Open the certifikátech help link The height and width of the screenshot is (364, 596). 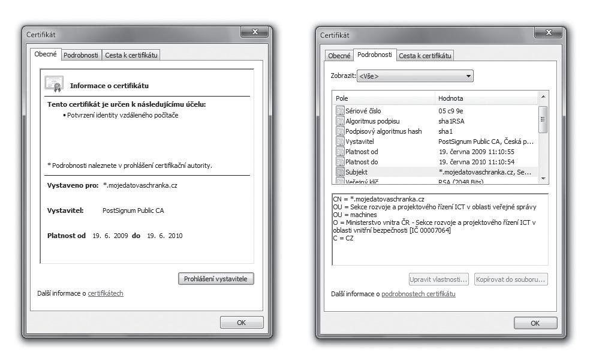tap(106, 293)
